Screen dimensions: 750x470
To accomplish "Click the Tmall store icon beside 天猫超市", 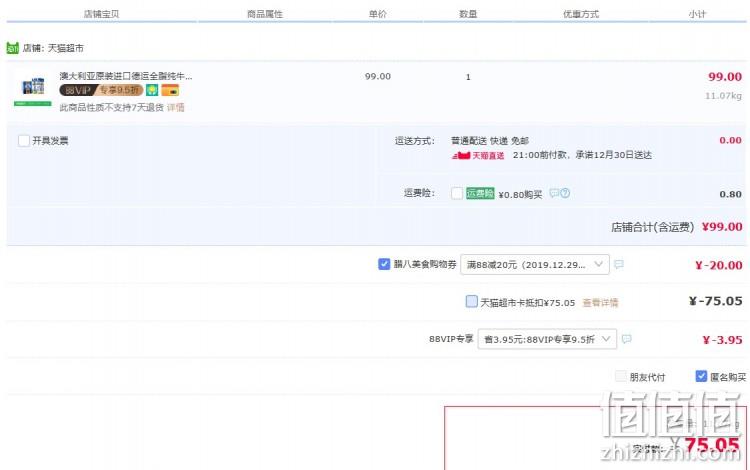I will (12, 48).
